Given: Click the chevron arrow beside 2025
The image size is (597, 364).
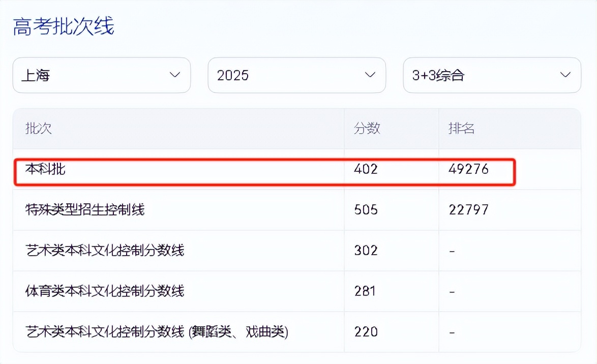Looking at the screenshot, I should (x=370, y=75).
